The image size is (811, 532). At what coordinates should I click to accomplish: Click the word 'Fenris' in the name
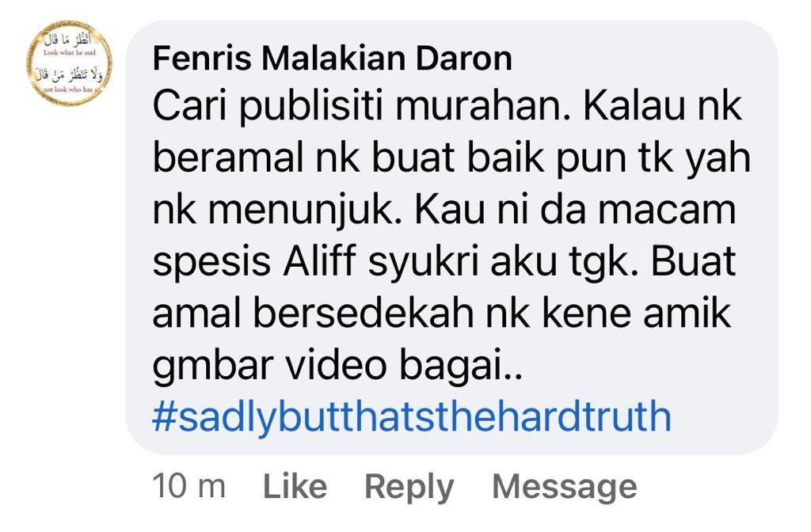pos(202,58)
